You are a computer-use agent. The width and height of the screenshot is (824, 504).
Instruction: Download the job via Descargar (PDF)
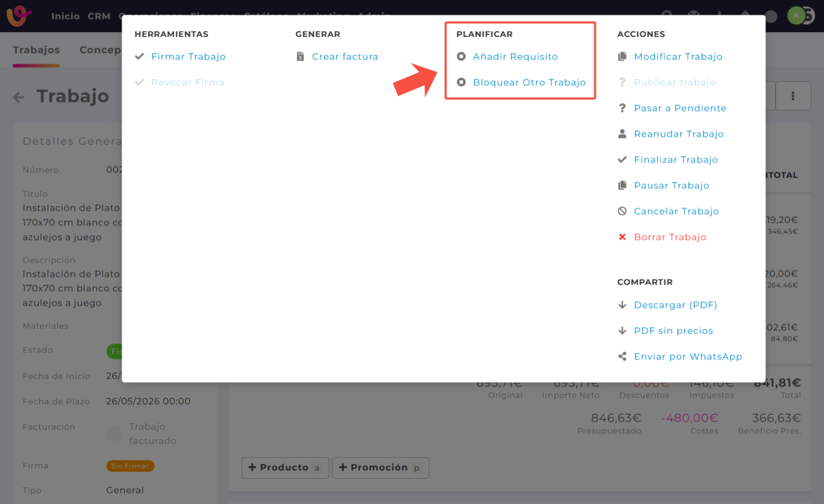click(x=675, y=305)
